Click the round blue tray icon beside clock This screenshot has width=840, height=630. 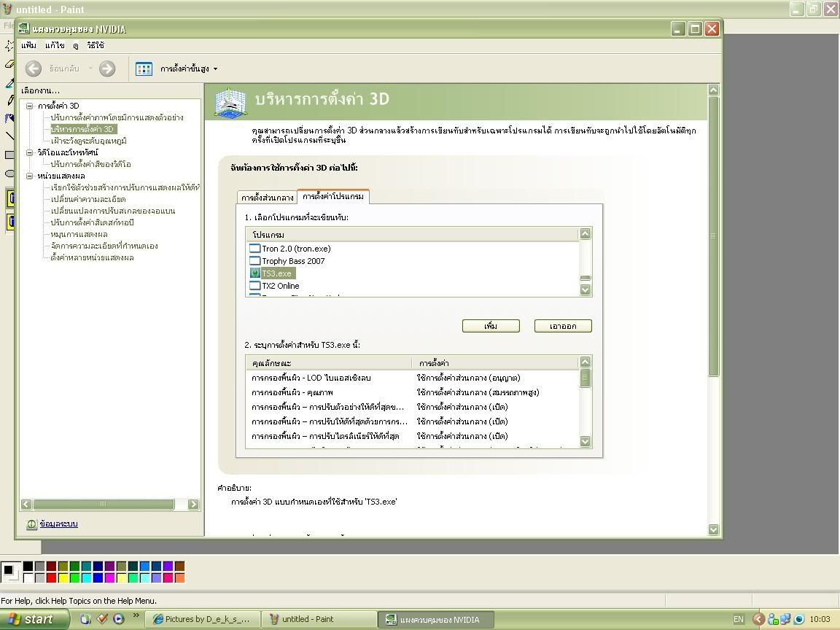click(798, 619)
